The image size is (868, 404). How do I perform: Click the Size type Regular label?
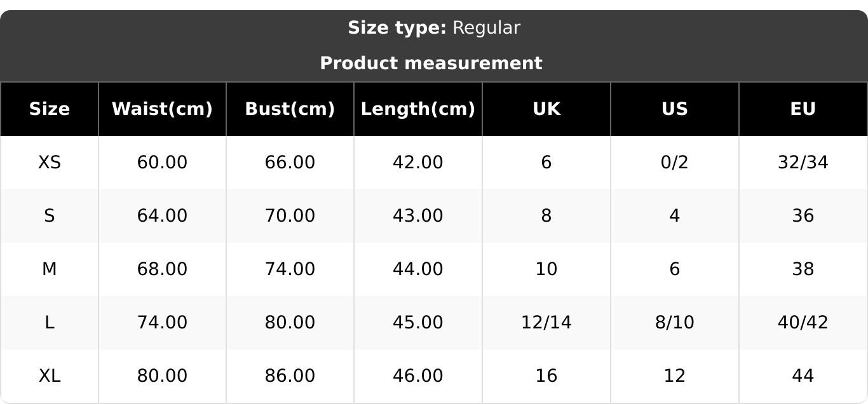(434, 28)
